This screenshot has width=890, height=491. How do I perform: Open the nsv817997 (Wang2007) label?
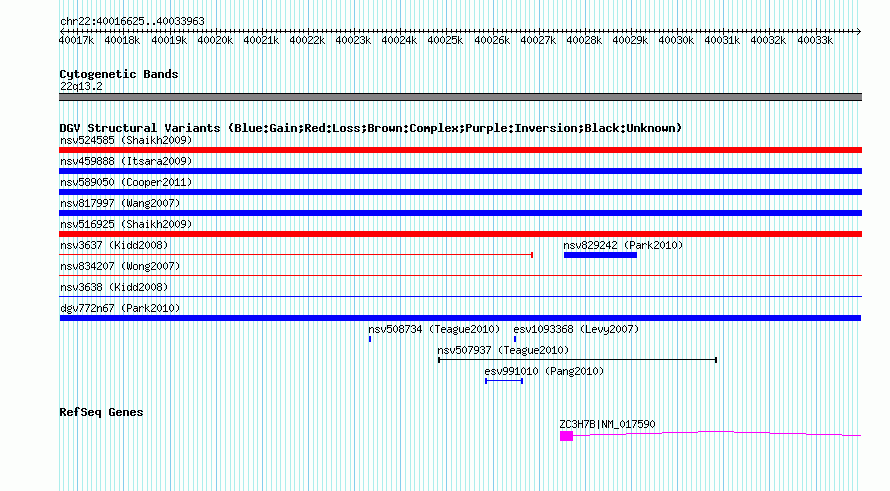120,203
